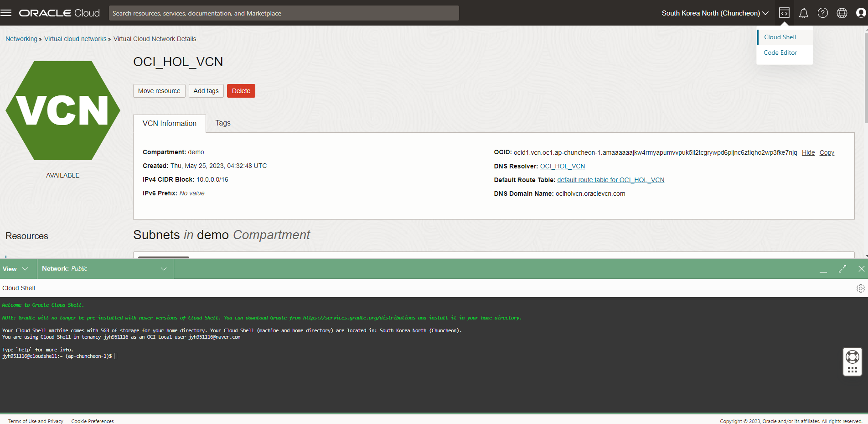Click the OCI_HOL_VCN page title
The height and width of the screenshot is (424, 868).
pos(178,62)
